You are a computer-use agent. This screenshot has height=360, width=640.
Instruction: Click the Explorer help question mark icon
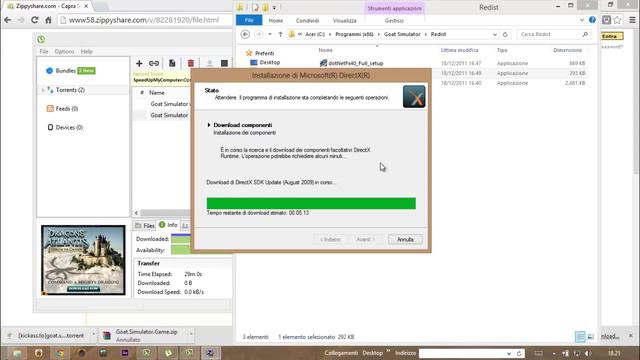click(x=592, y=20)
